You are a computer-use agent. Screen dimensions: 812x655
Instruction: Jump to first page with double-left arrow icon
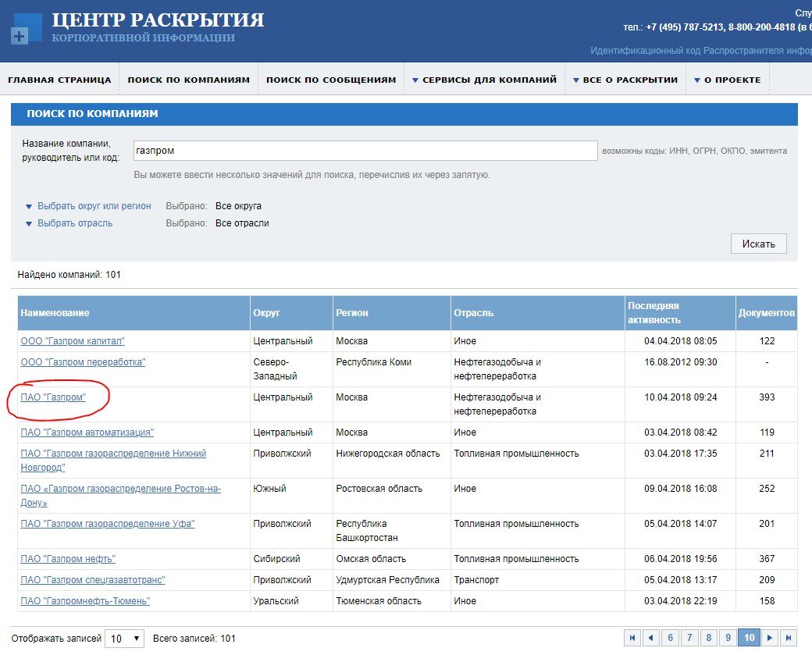(632, 638)
